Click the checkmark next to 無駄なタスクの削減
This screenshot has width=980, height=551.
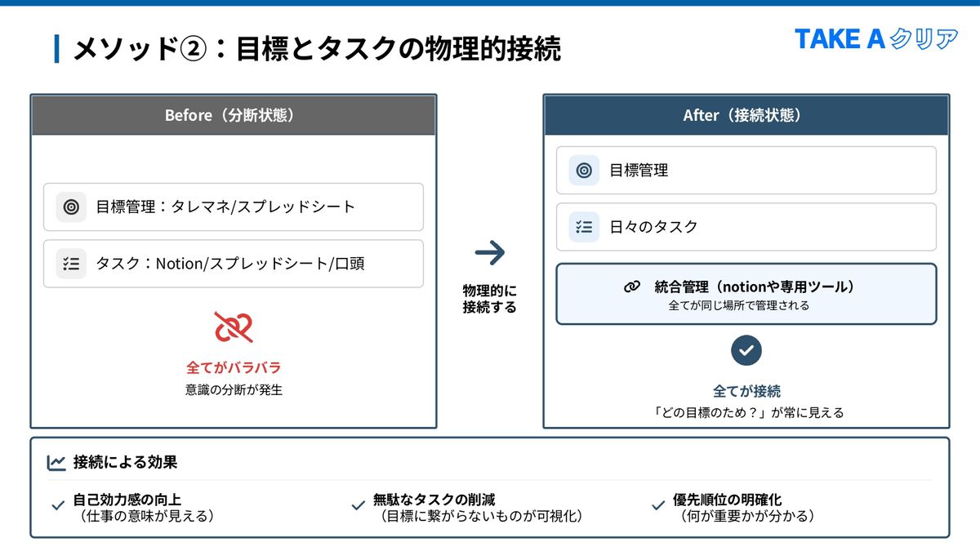[358, 506]
